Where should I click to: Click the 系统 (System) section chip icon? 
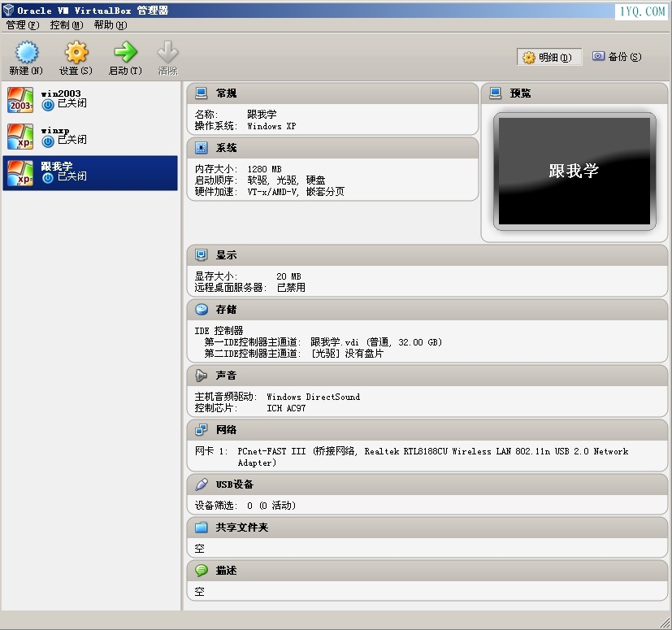pyautogui.click(x=201, y=147)
